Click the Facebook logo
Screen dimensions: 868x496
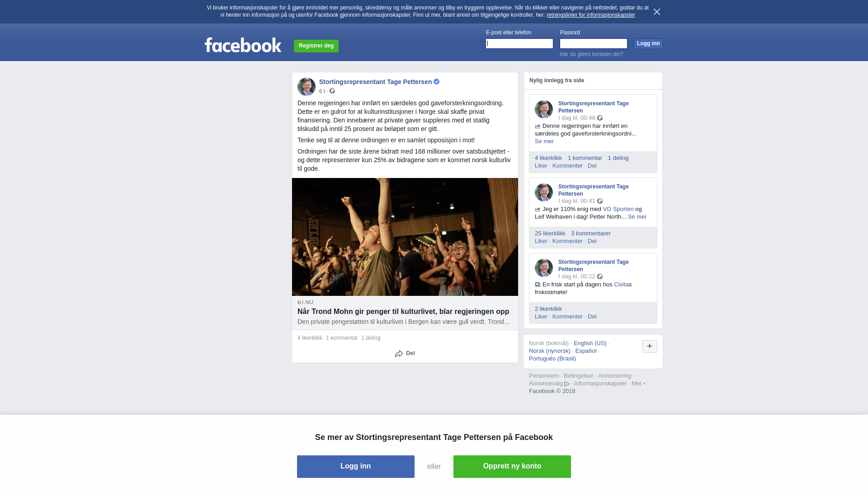(x=243, y=45)
